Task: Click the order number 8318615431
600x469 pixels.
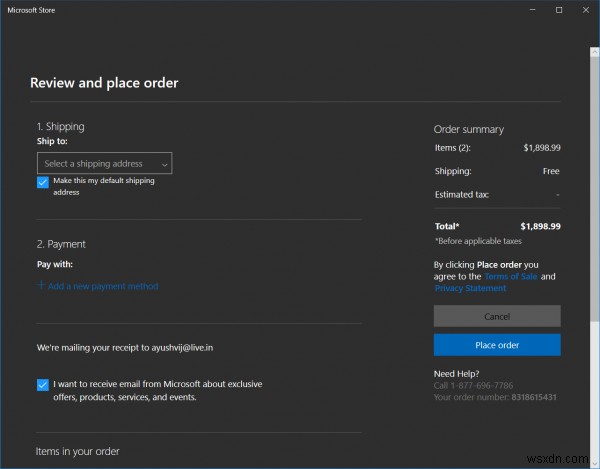Action: pyautogui.click(x=534, y=397)
